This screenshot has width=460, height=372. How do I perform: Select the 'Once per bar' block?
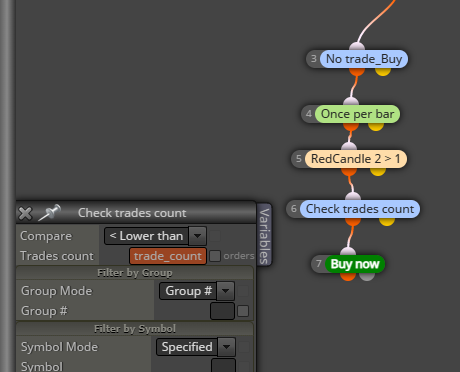click(x=357, y=114)
